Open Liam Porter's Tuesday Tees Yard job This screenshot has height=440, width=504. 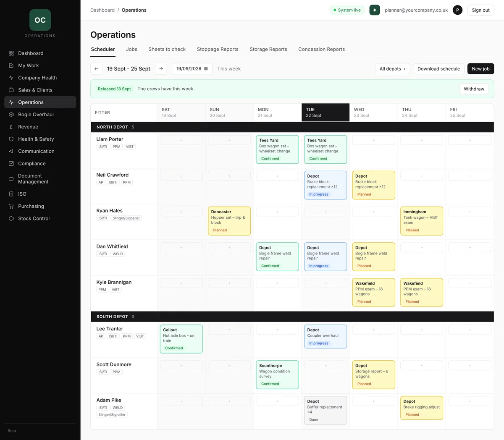325,149
